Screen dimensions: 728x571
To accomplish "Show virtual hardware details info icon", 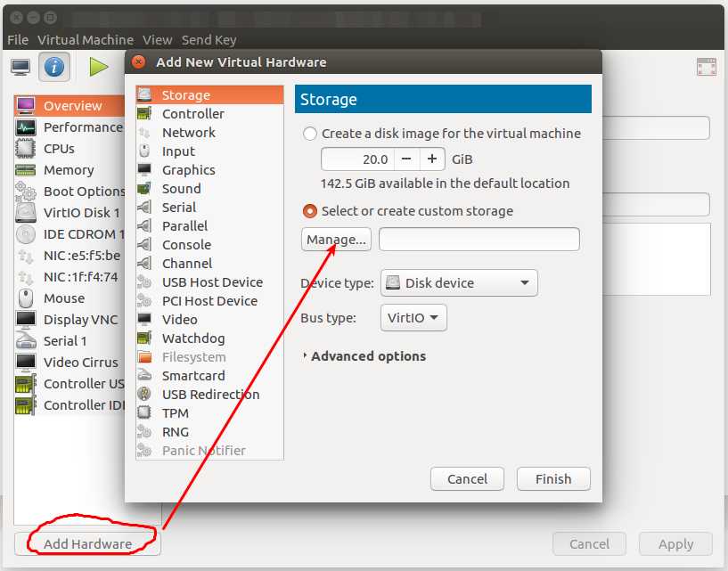I will point(54,67).
